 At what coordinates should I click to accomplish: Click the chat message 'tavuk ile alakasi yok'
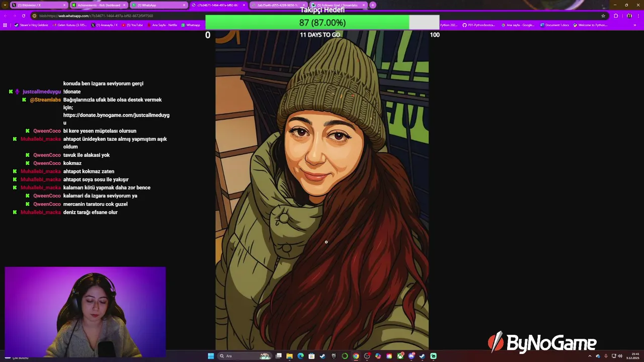click(87, 155)
